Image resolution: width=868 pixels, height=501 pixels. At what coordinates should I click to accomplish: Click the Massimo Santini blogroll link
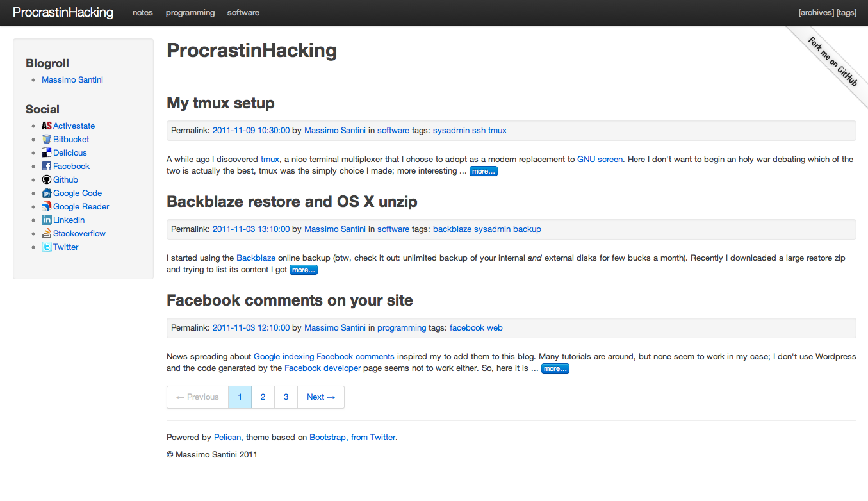(x=72, y=79)
